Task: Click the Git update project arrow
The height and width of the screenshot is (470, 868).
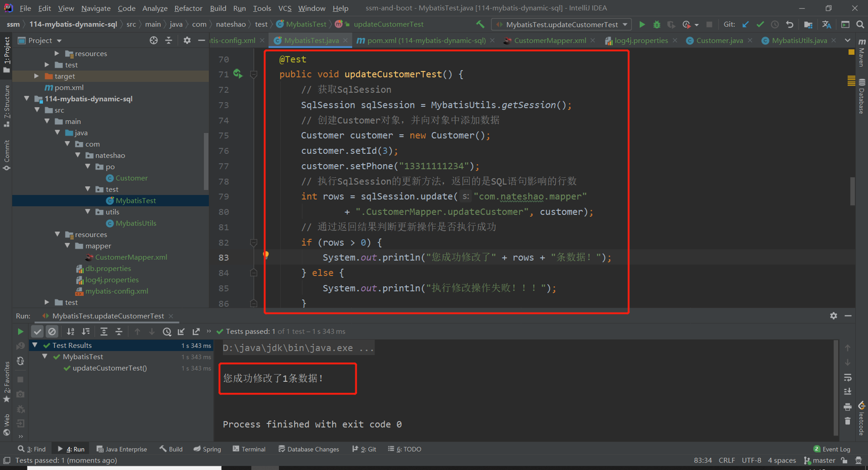Action: point(745,24)
